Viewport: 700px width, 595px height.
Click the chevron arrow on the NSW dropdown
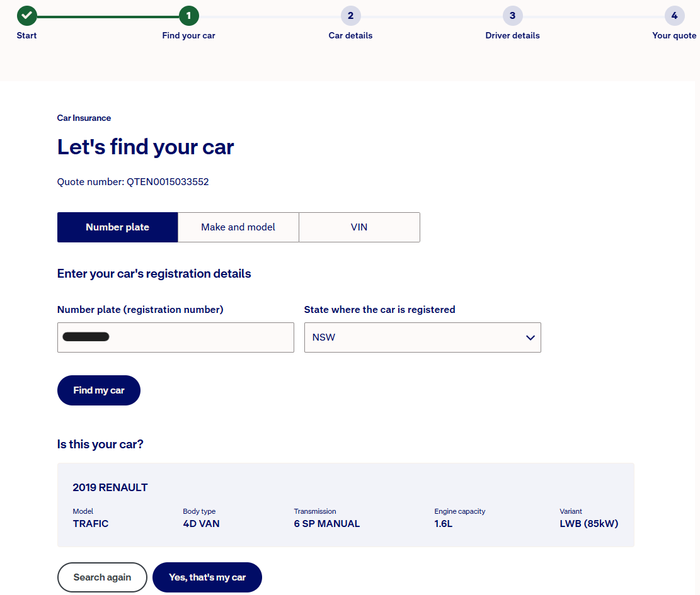click(x=530, y=338)
